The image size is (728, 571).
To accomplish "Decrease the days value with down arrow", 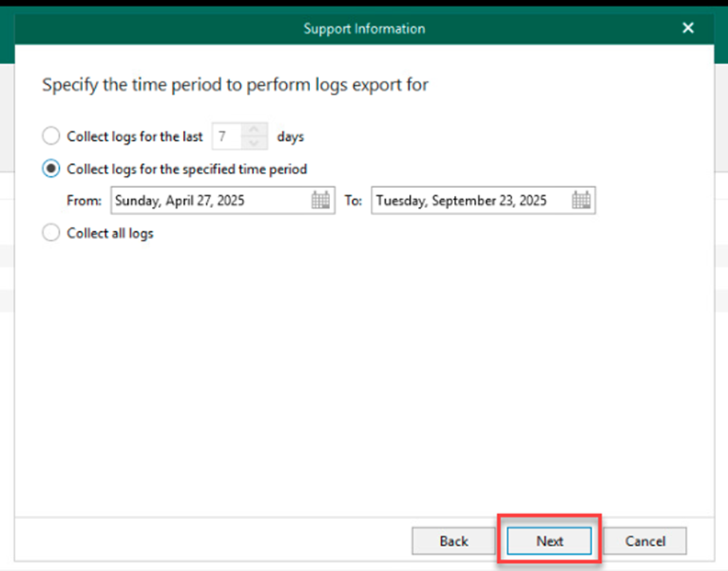I will pos(254,142).
